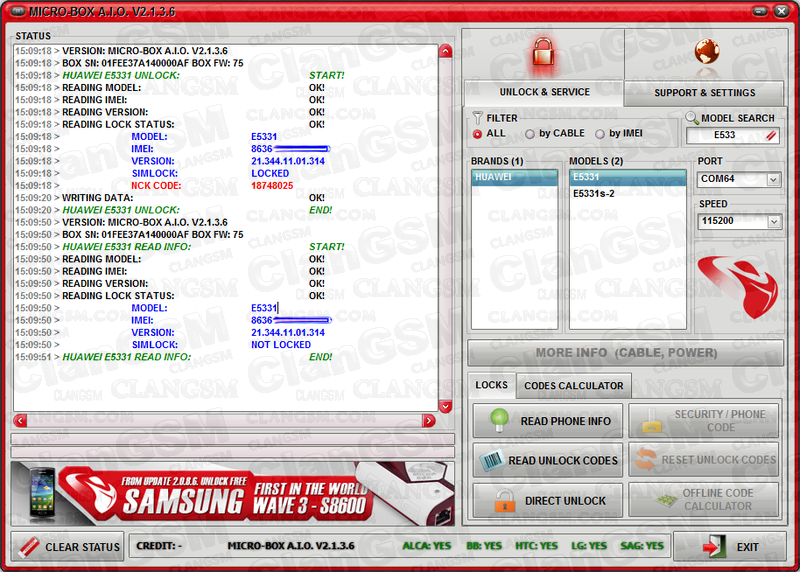Open the COM64 port dropdown
This screenshot has height=572, width=800.
coord(773,179)
